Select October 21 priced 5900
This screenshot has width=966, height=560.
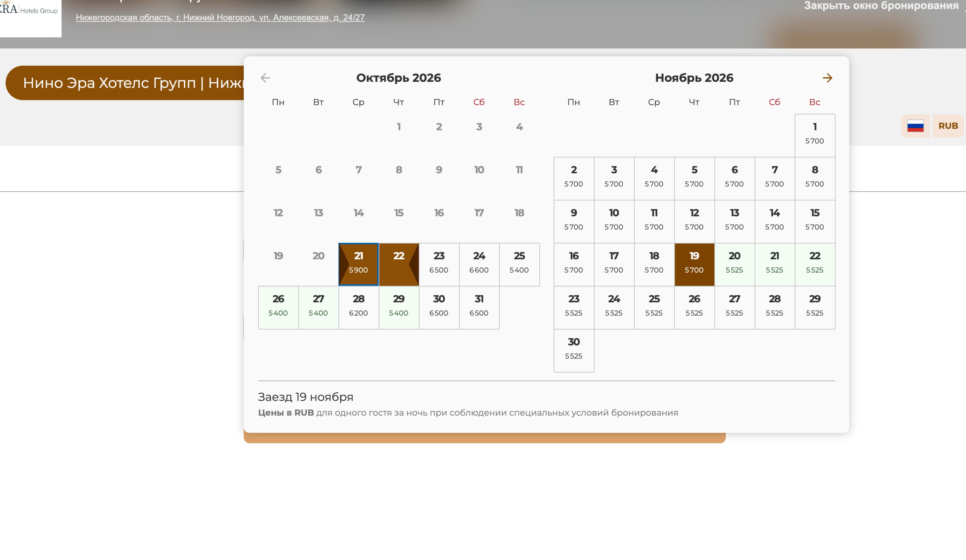point(358,265)
